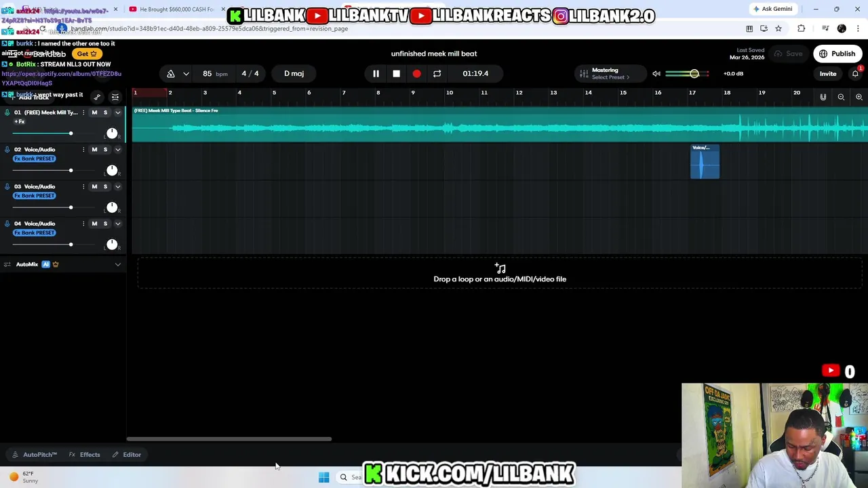Image resolution: width=868 pixels, height=488 pixels.
Task: Mute track 02 Voice/Audio
Action: (x=94, y=149)
